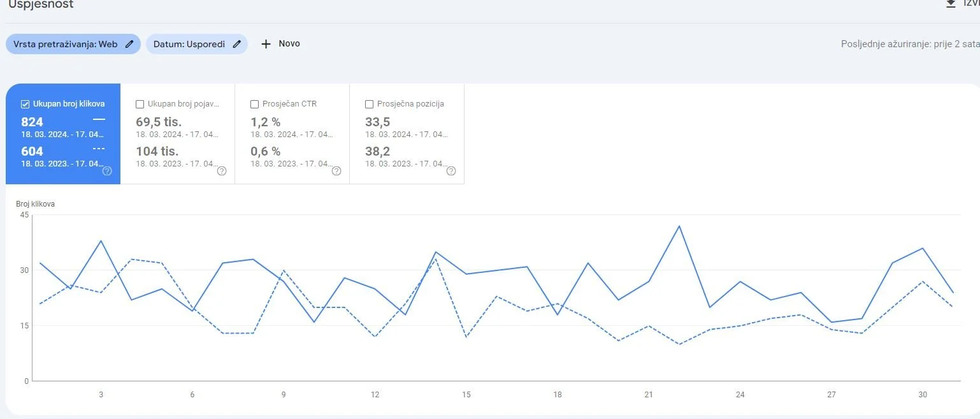The width and height of the screenshot is (980, 419).
Task: Open Vrsta pretraživanja: Web filter chip
Action: click(x=73, y=44)
